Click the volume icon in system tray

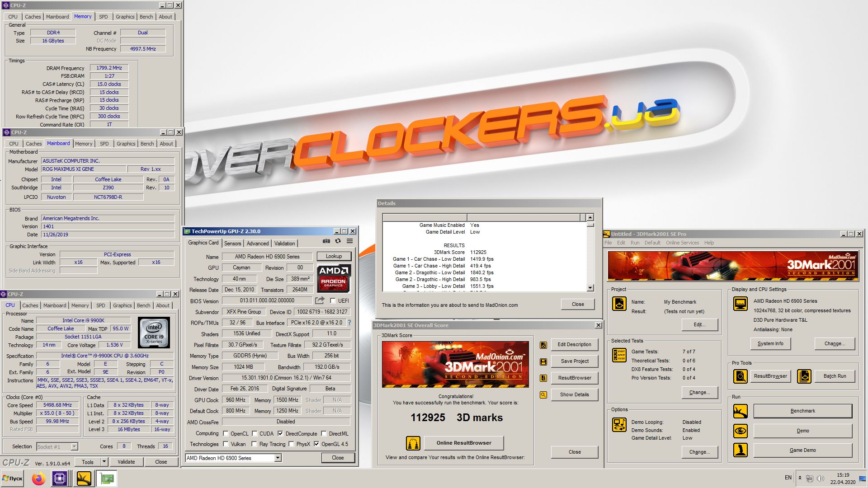click(820, 479)
